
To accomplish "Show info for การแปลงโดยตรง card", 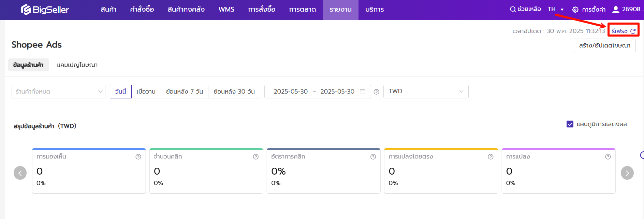I will click(x=491, y=157).
